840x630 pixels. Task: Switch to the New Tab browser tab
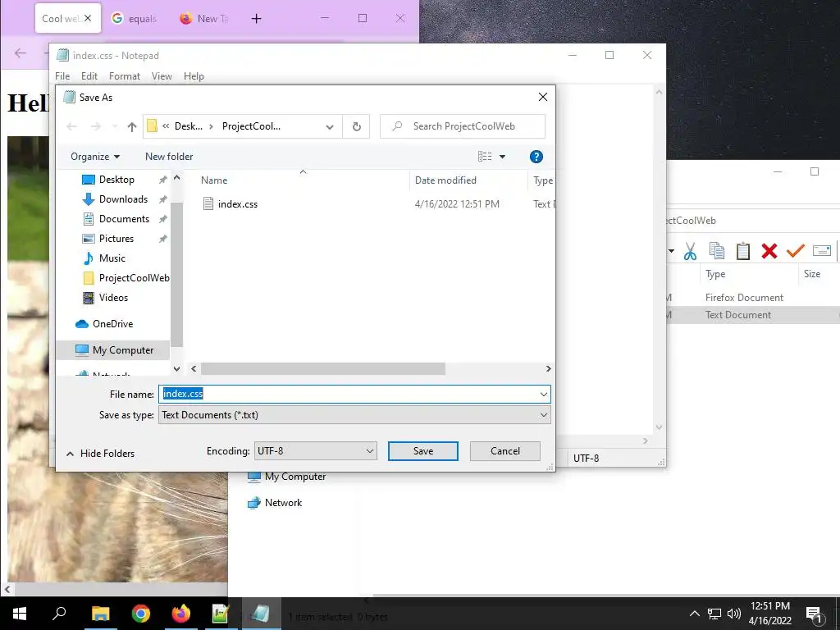coord(205,19)
